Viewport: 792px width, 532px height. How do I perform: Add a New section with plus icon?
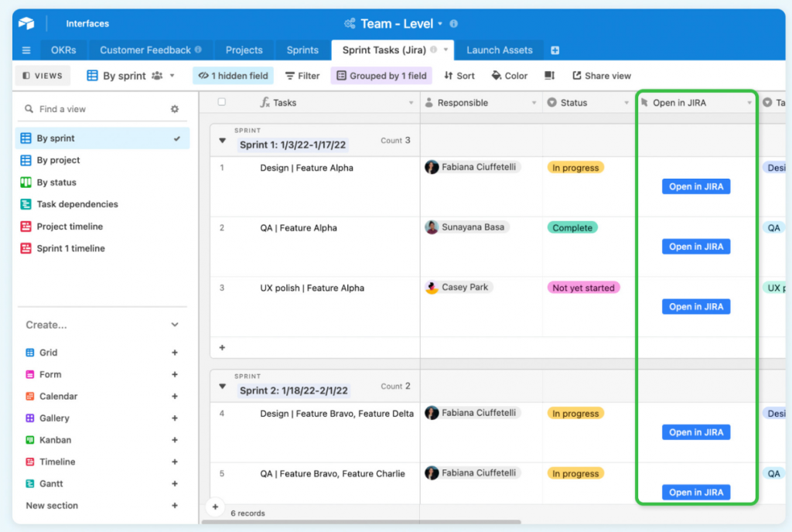coord(174,505)
